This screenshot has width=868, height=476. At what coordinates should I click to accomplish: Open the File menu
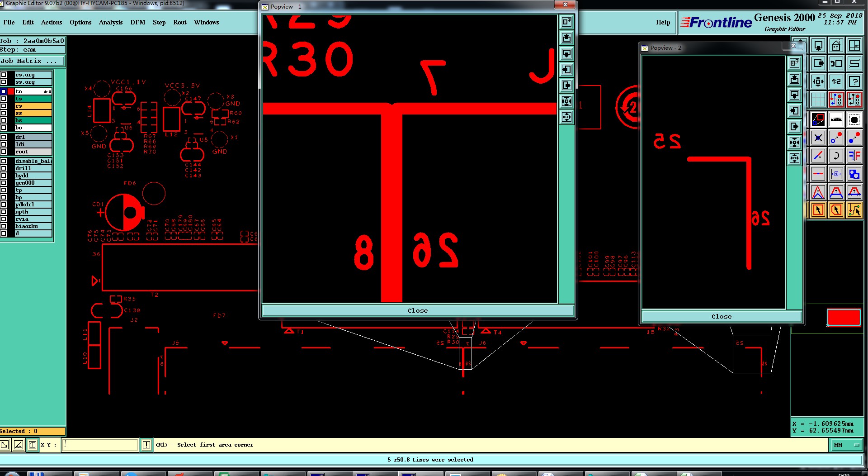click(x=9, y=22)
